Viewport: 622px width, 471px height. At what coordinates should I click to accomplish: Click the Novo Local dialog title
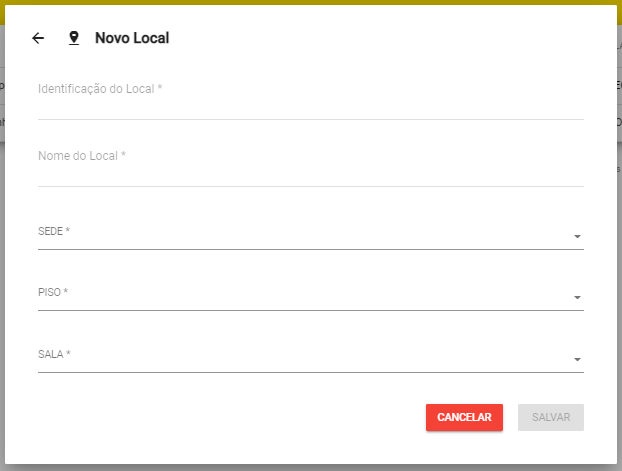pyautogui.click(x=132, y=38)
